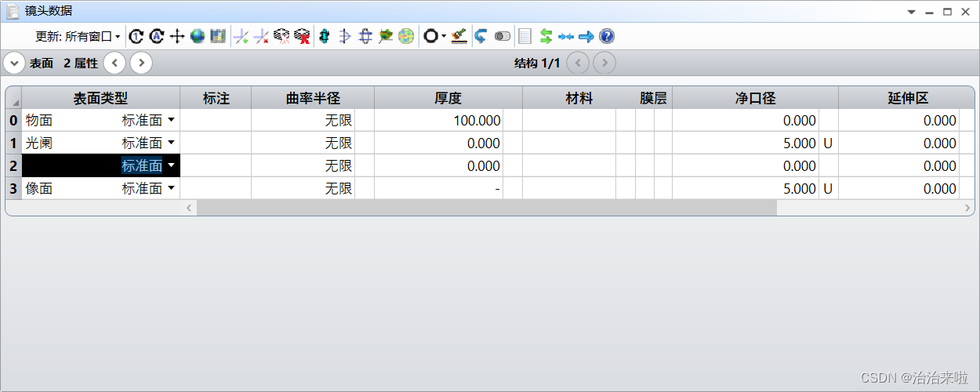This screenshot has height=392, width=980.
Task: Click the U solve marker in 像面 row
Action: point(828,188)
